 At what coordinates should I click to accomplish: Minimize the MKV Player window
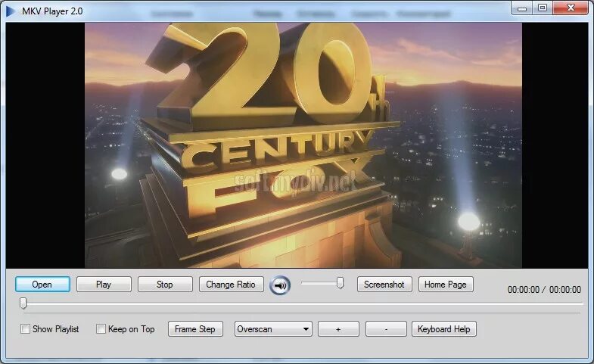(522, 8)
